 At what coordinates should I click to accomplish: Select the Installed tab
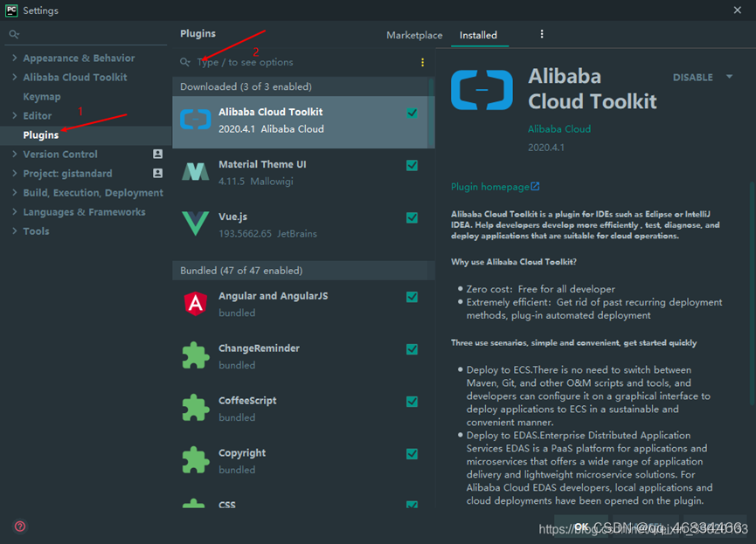478,35
